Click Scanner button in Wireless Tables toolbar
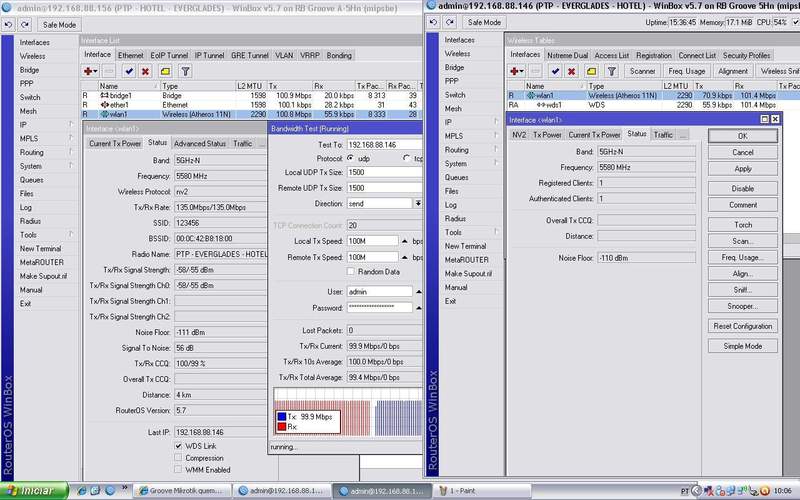The width and height of the screenshot is (800, 500). coord(642,71)
